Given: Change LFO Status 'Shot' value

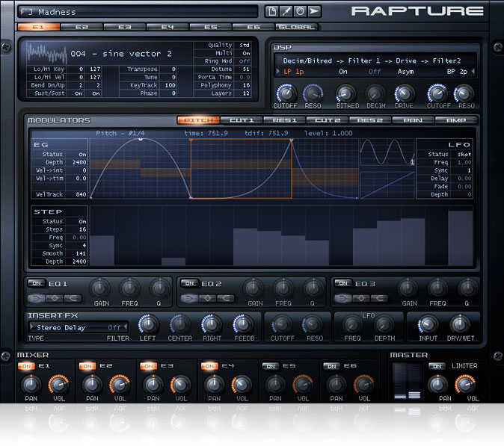Looking at the screenshot, I should [464, 155].
